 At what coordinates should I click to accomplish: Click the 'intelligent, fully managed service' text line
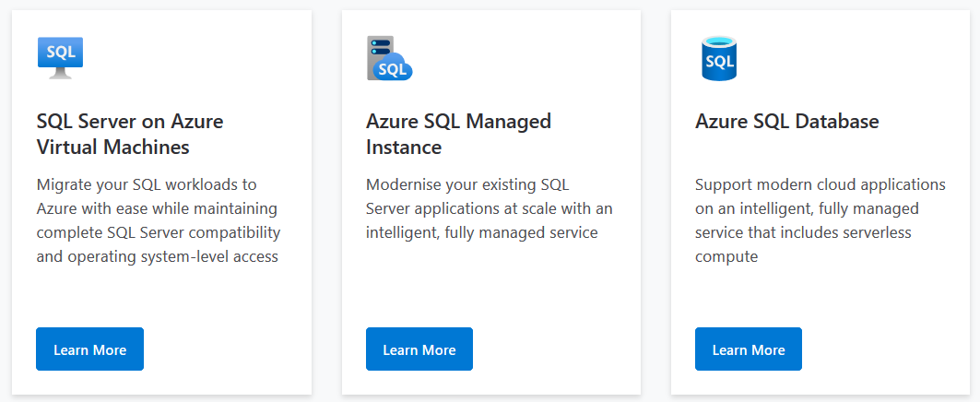coord(481,232)
